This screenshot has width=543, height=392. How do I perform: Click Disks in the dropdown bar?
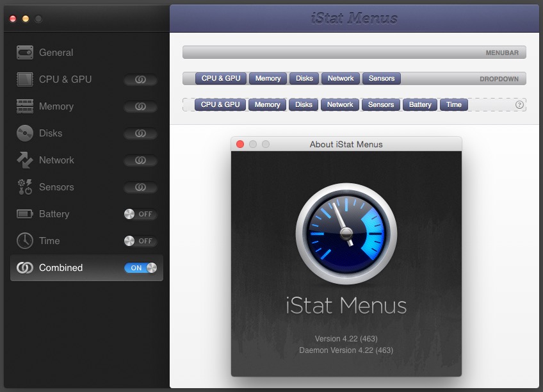click(x=304, y=79)
